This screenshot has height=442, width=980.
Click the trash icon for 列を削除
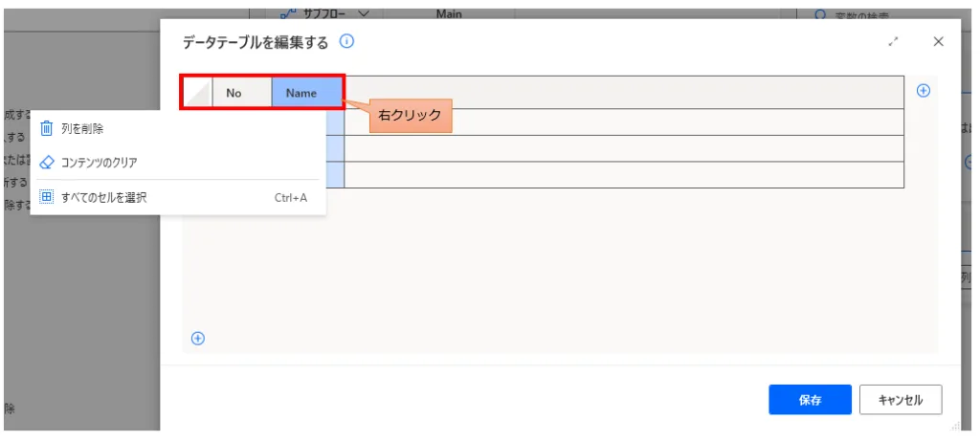[x=46, y=128]
